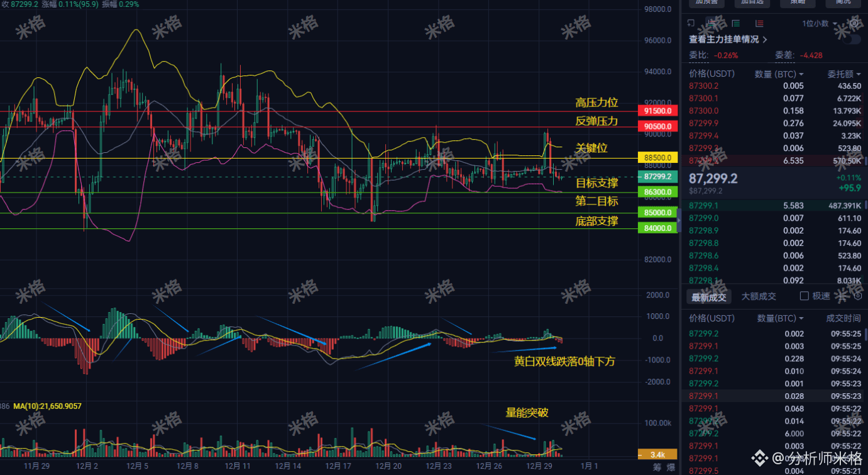Show only sell orders view icon
868x475 pixels.
(x=759, y=24)
